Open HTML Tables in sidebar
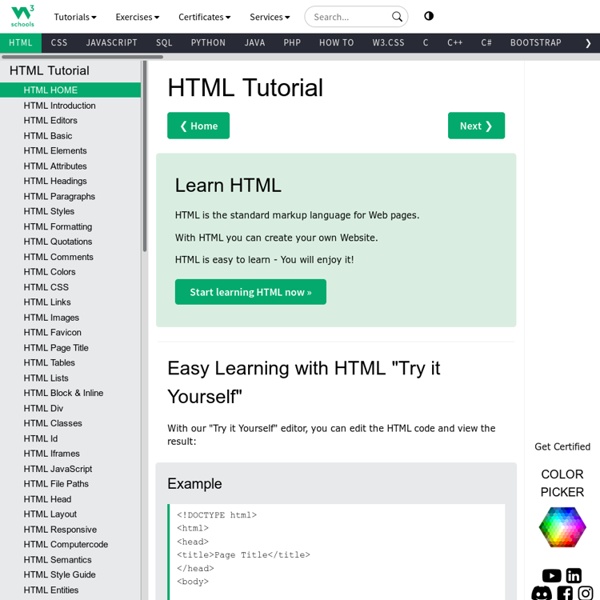Image resolution: width=600 pixels, height=600 pixels. pyautogui.click(x=70, y=362)
